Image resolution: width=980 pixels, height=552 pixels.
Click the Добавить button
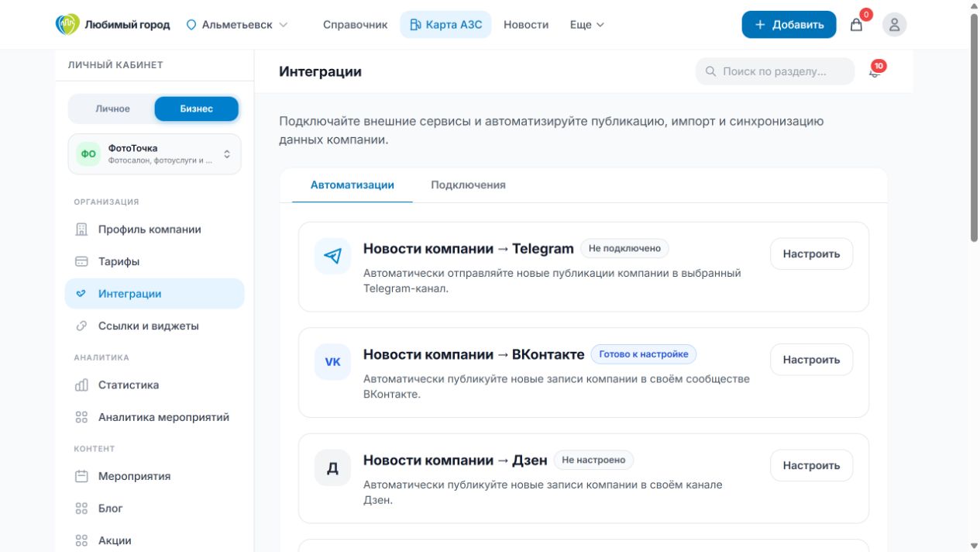pos(789,25)
